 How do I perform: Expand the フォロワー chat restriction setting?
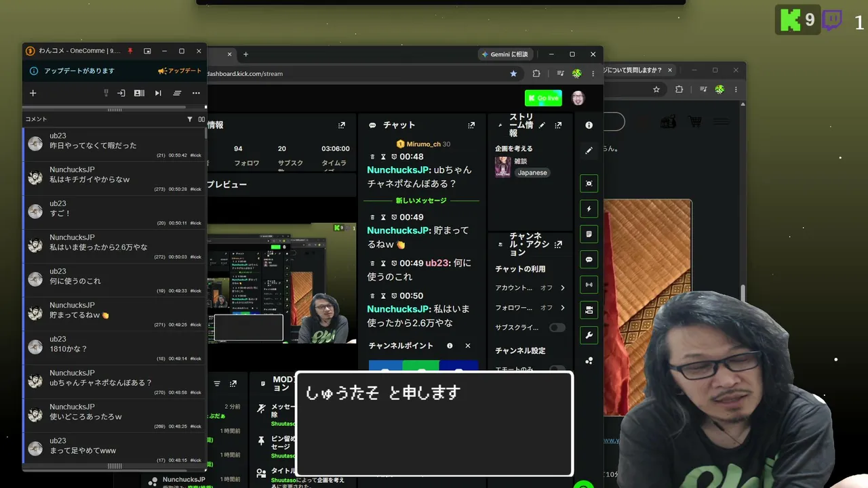click(x=562, y=308)
